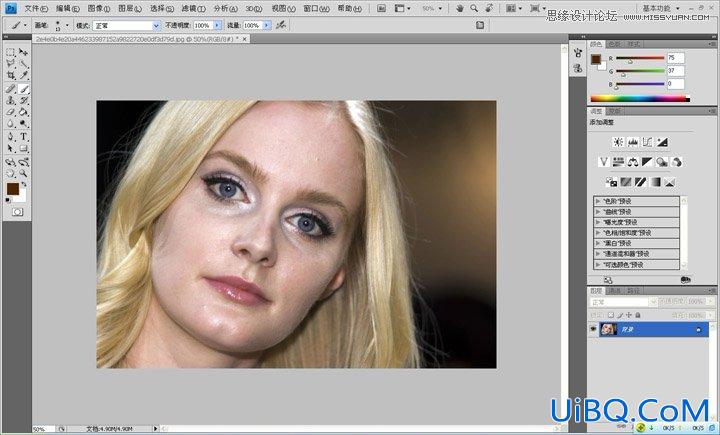The height and width of the screenshot is (435, 720).
Task: Select the Dodge tool
Action: pos(23,124)
